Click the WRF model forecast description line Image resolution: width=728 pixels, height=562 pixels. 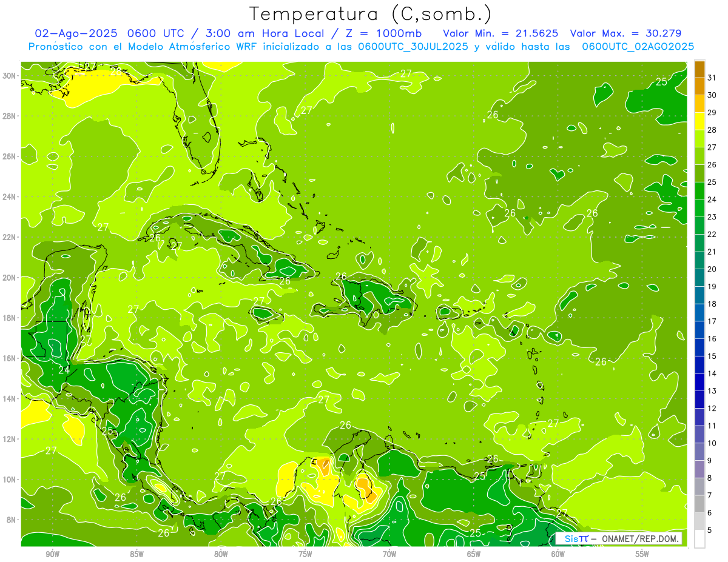pyautogui.click(x=362, y=47)
